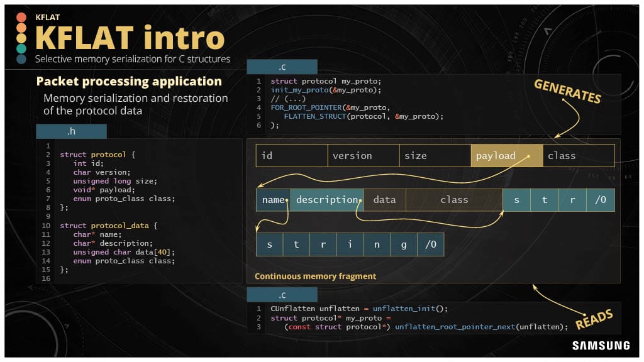Click the 'struct protocol my_proto;' code line

pyautogui.click(x=326, y=81)
